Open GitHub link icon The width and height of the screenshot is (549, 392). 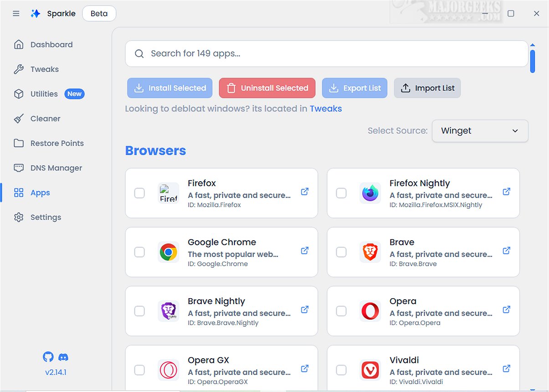[48, 356]
